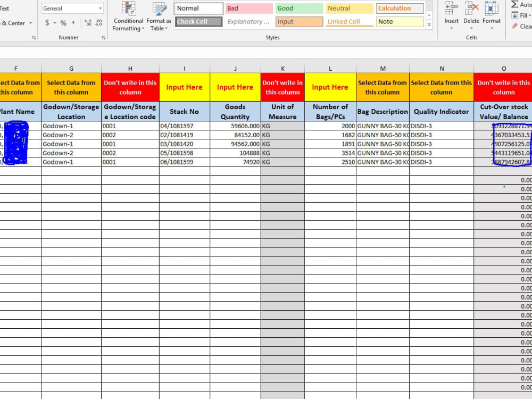The width and height of the screenshot is (532, 399).
Task: Click the Stack No header cell
Action: click(185, 111)
